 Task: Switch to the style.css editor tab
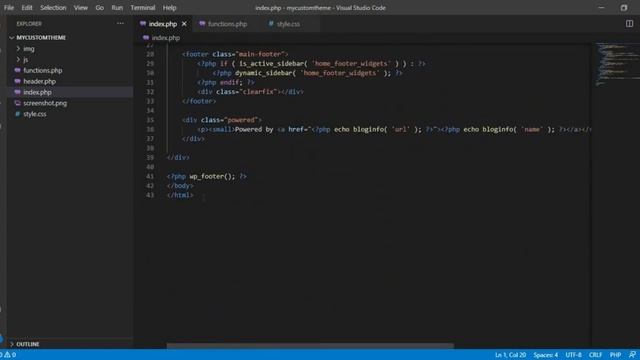(x=288, y=24)
